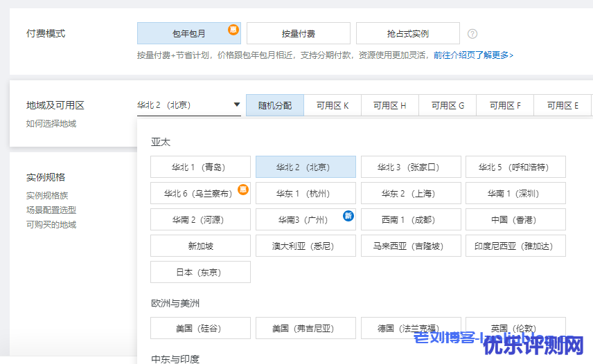Click the help question mark icon
Viewport: 593px width, 364px height.
pyautogui.click(x=472, y=33)
